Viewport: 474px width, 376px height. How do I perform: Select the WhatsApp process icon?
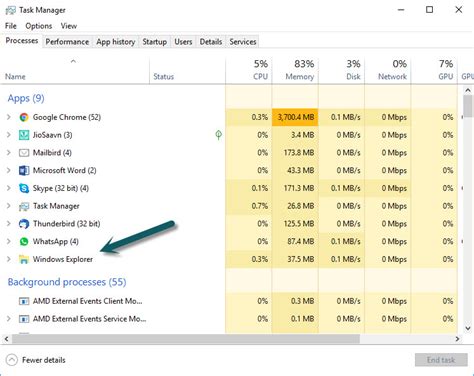pos(24,241)
